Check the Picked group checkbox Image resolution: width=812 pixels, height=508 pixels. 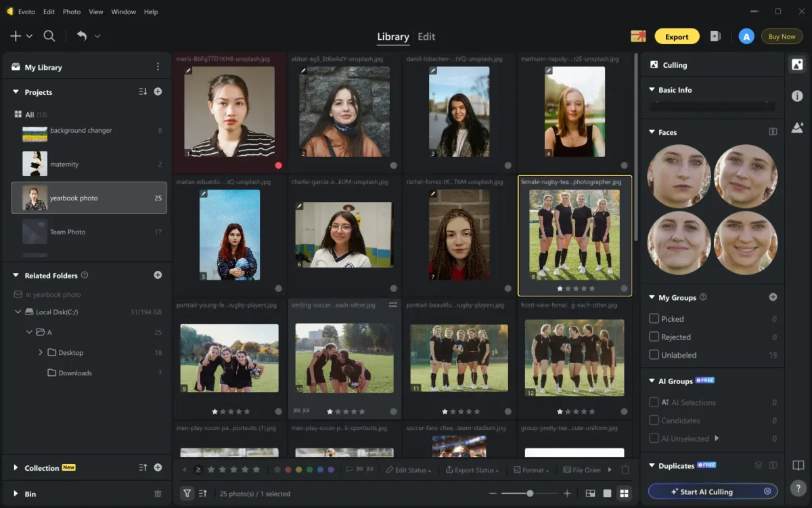pos(654,318)
